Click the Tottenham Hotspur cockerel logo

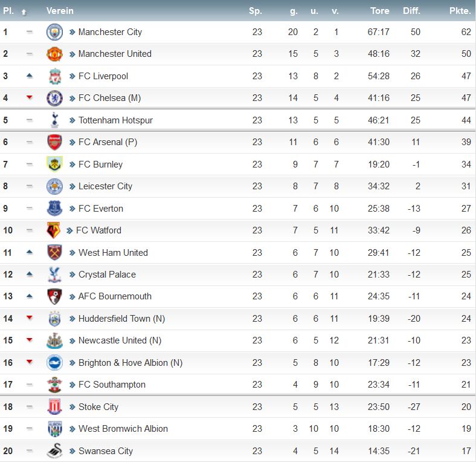(54, 120)
